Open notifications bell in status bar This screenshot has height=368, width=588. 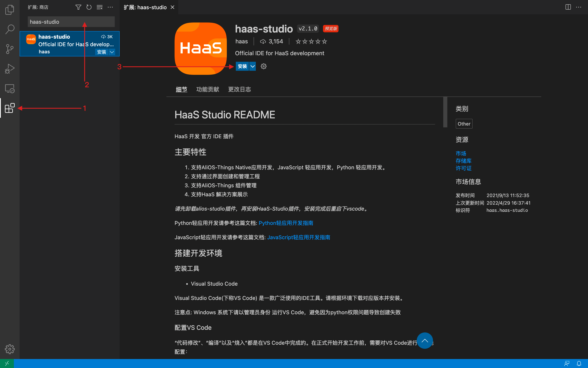579,363
